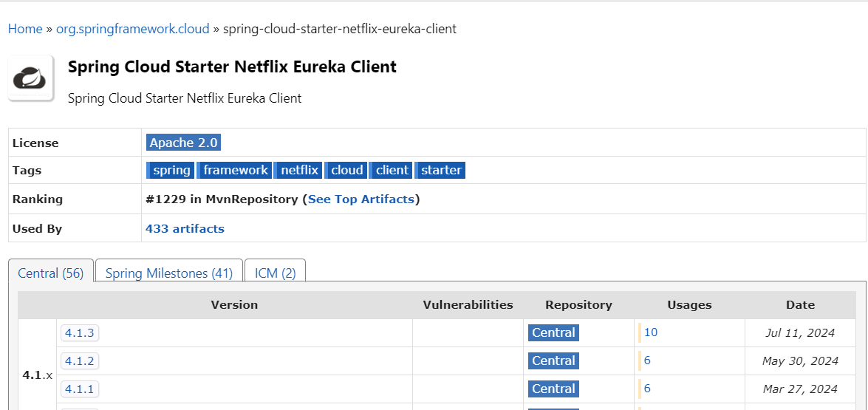Click the Usages column header
Image resolution: width=868 pixels, height=410 pixels.
pyautogui.click(x=689, y=305)
